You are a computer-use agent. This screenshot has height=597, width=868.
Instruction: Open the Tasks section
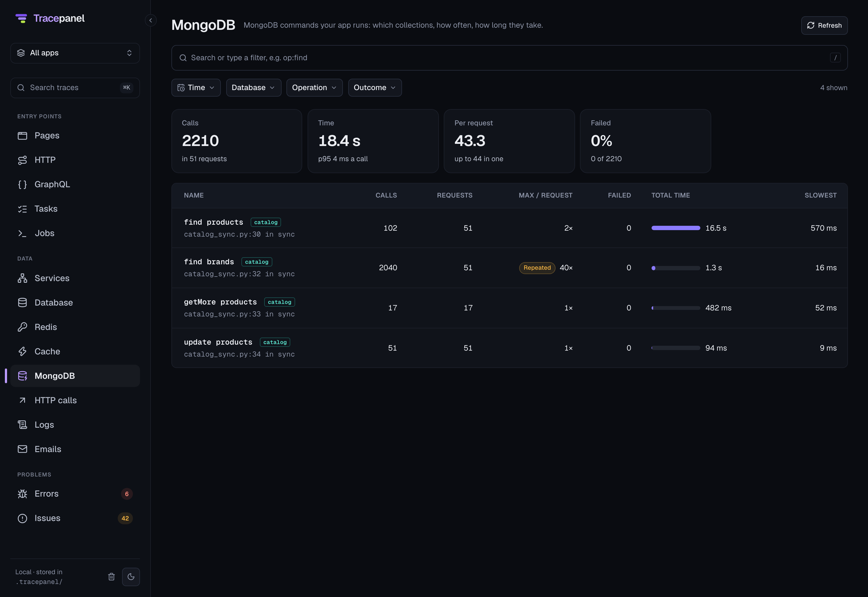[x=75, y=209]
